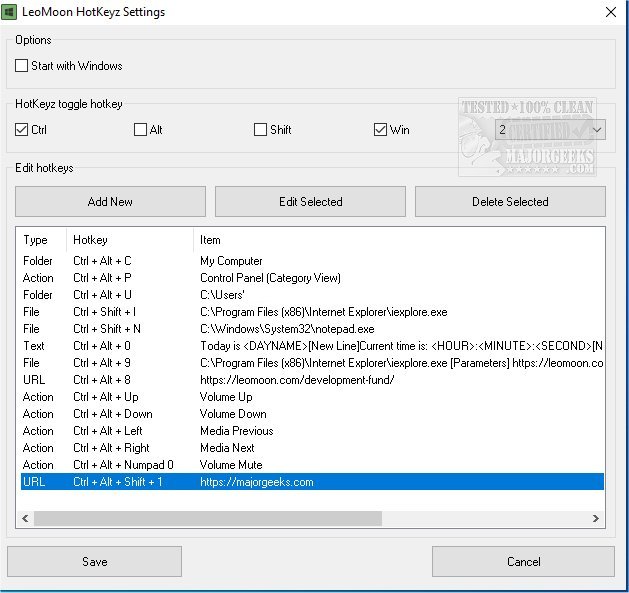Select the https://majorgeeks.com URL row
This screenshot has width=629, height=593.
pyautogui.click(x=312, y=482)
